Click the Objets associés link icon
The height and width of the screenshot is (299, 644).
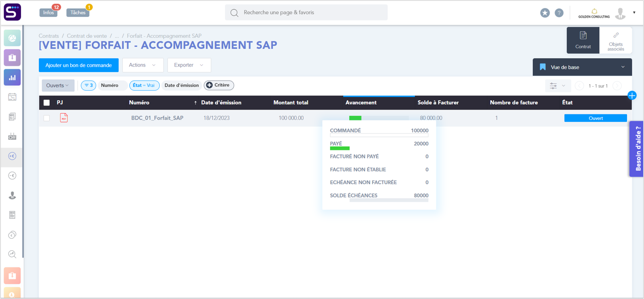(x=616, y=35)
